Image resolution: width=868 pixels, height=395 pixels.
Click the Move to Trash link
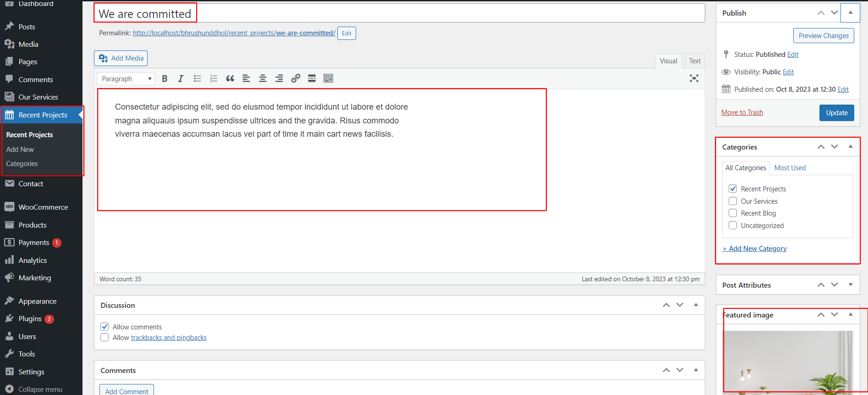tap(742, 112)
